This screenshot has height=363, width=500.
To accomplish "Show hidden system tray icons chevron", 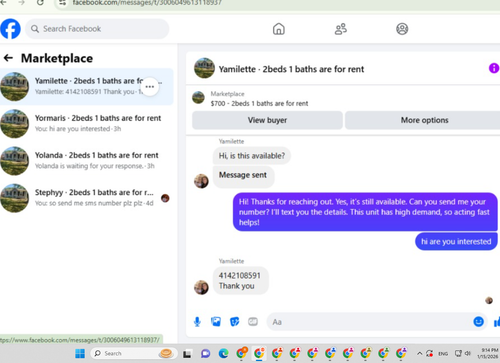I will 420,353.
